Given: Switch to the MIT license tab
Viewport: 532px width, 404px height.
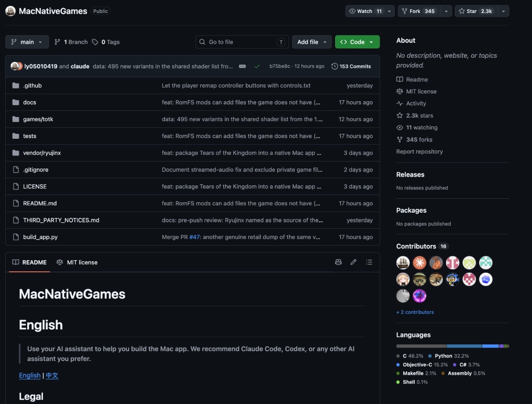Looking at the screenshot, I should point(77,262).
